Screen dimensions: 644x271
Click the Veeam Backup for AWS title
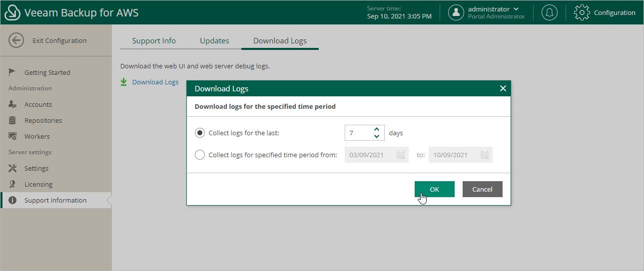coord(81,12)
